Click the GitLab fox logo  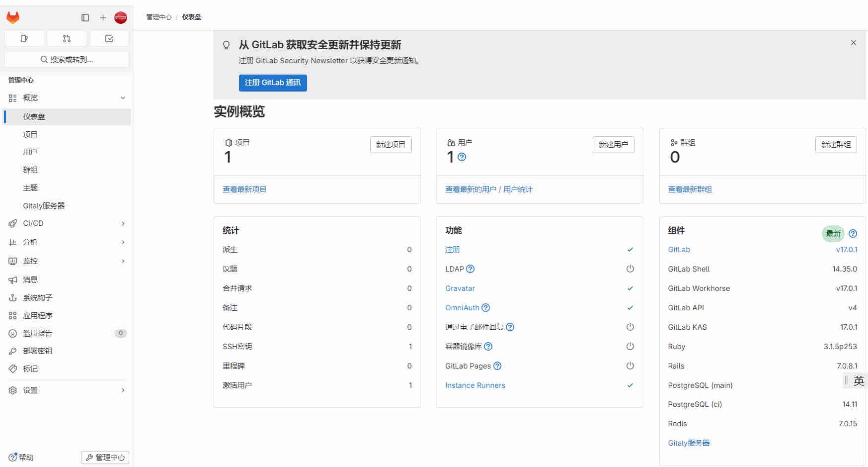pyautogui.click(x=13, y=17)
